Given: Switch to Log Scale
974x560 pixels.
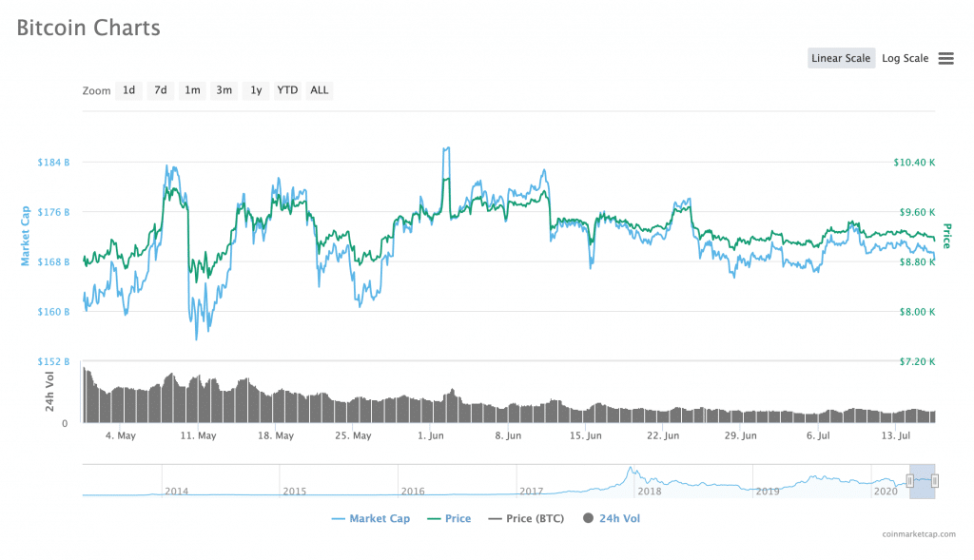Looking at the screenshot, I should point(905,58).
